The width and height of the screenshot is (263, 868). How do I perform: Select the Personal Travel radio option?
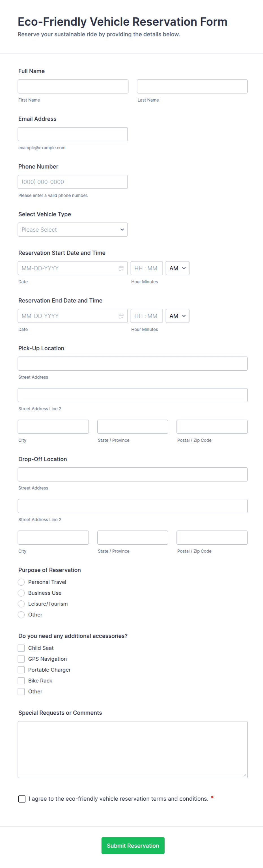(21, 582)
